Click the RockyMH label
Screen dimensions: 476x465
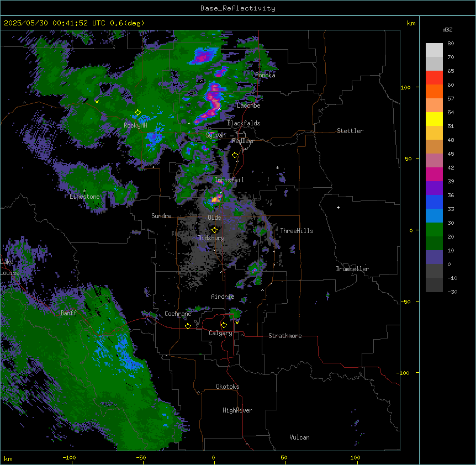[x=135, y=125]
